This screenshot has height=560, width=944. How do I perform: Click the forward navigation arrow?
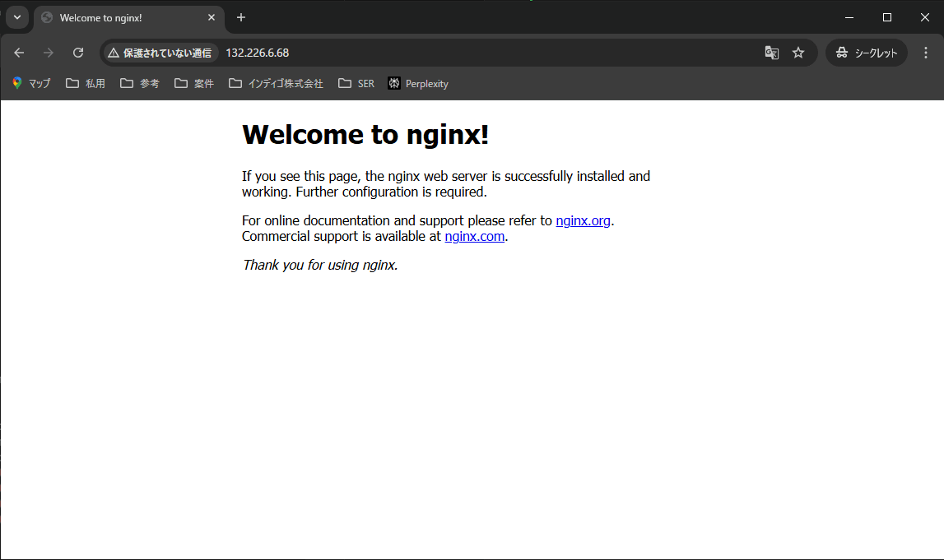(49, 53)
